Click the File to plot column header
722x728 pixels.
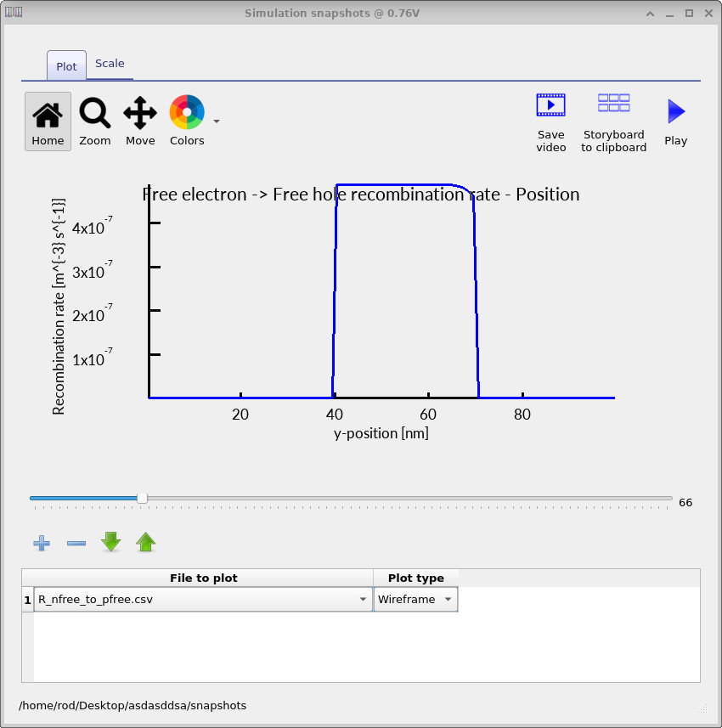(204, 578)
